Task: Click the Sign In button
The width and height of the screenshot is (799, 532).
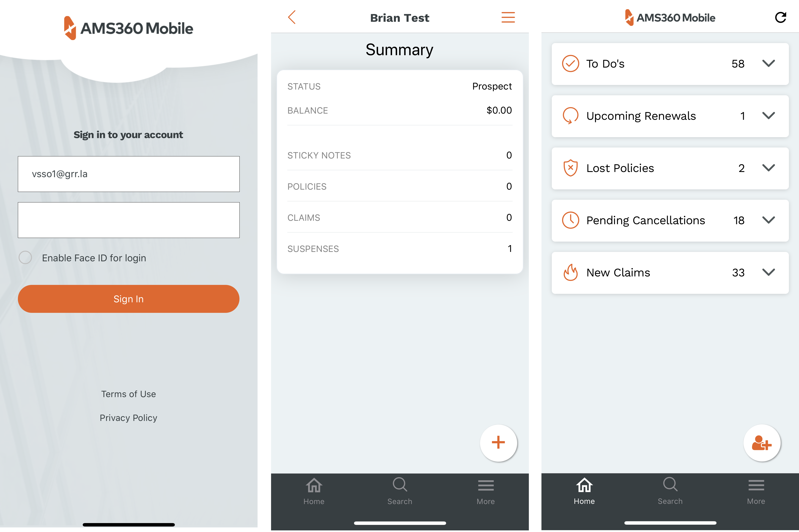Action: tap(128, 299)
